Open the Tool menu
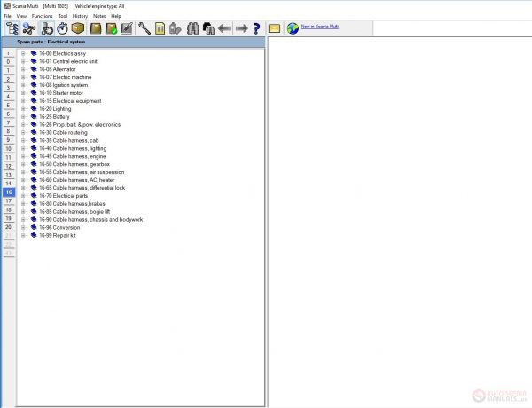Image resolution: width=532 pixels, height=408 pixels. coord(63,16)
